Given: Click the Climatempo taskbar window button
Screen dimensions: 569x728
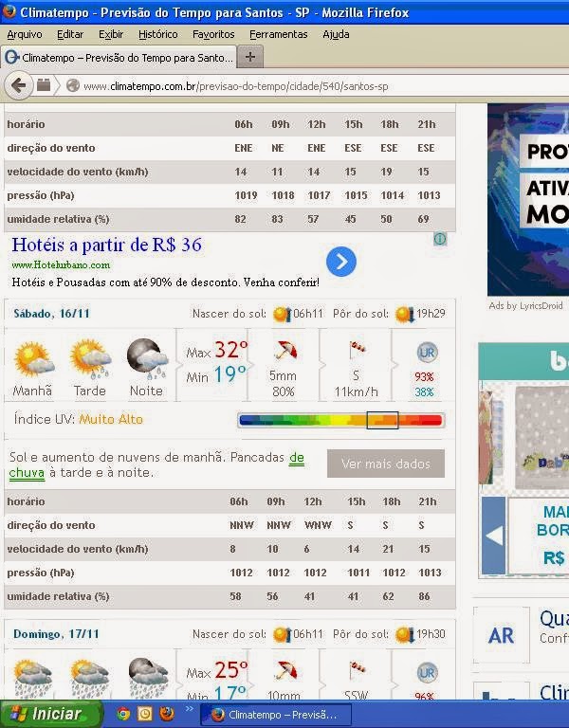Looking at the screenshot, I should pyautogui.click(x=274, y=715).
